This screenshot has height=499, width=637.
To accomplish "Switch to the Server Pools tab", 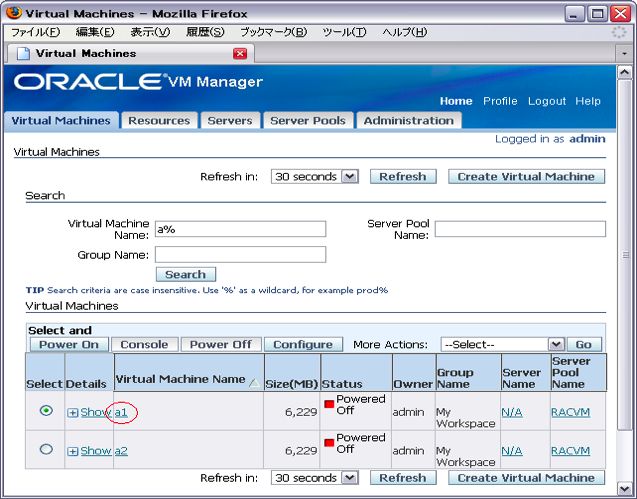I will coord(308,121).
